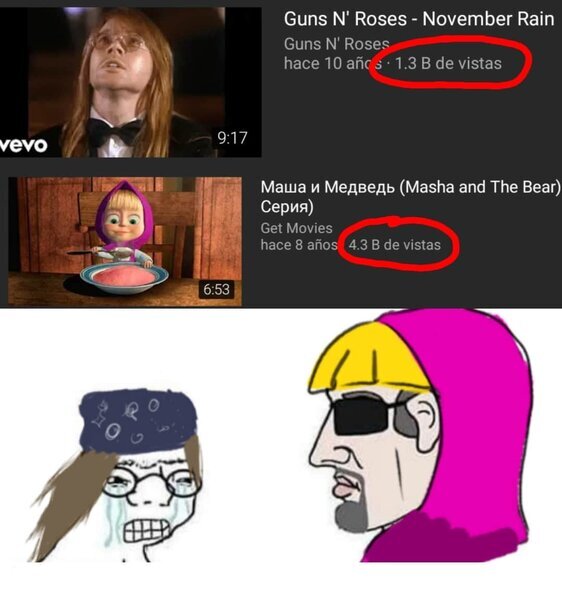Viewport: 562px width, 600px height.
Task: Open the Masha and The Bear thumbnail
Action: 125,241
